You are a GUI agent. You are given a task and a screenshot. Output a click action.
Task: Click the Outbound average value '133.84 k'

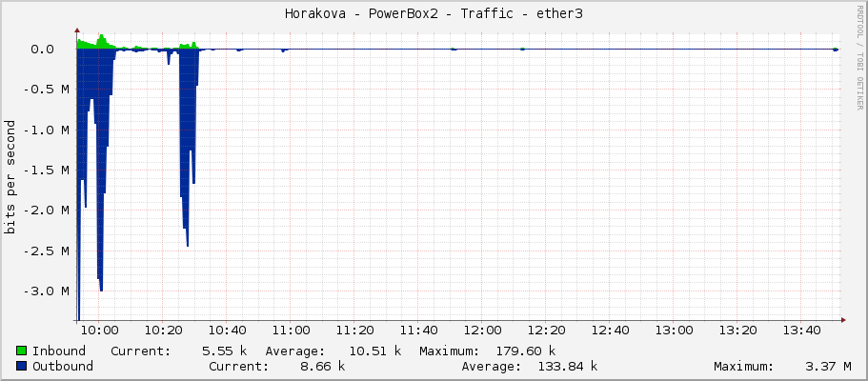coord(568,366)
